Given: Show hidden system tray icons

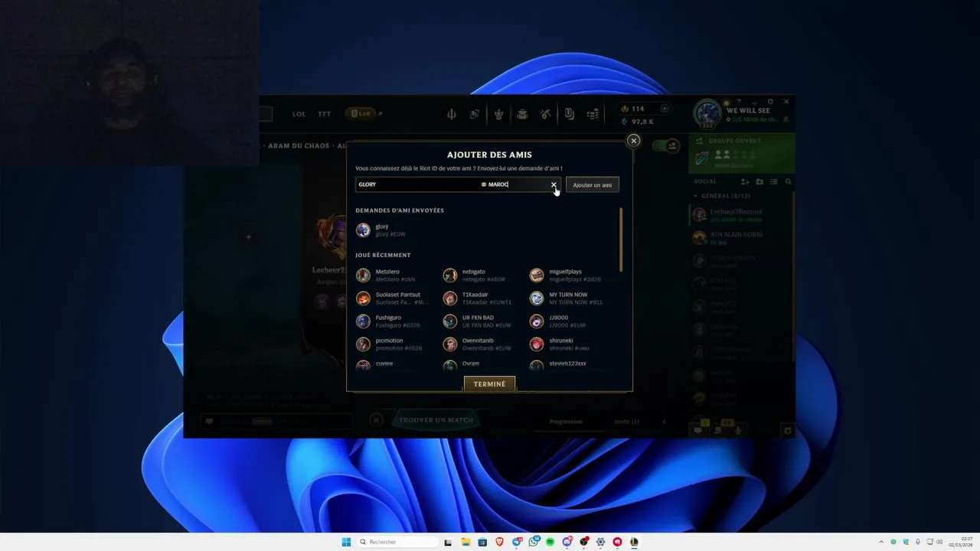Looking at the screenshot, I should (880, 542).
